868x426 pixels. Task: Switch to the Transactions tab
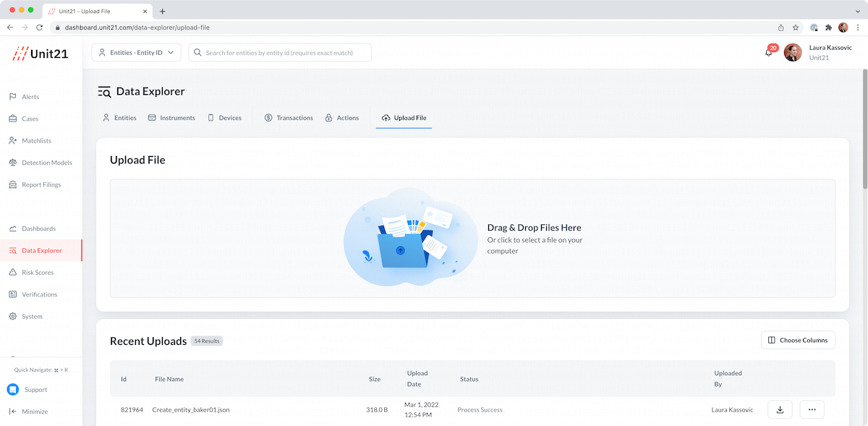tap(289, 118)
